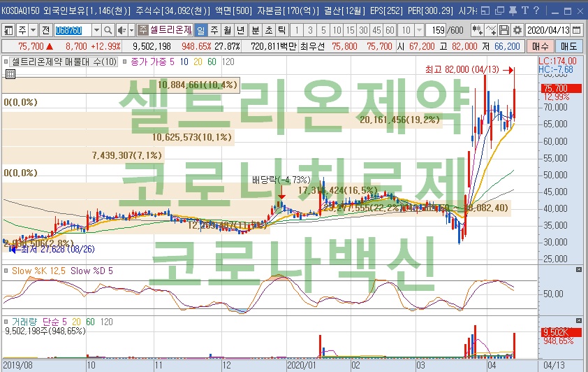Close the volume indicator pane
The width and height of the screenshot is (588, 372).
pyautogui.click(x=579, y=320)
